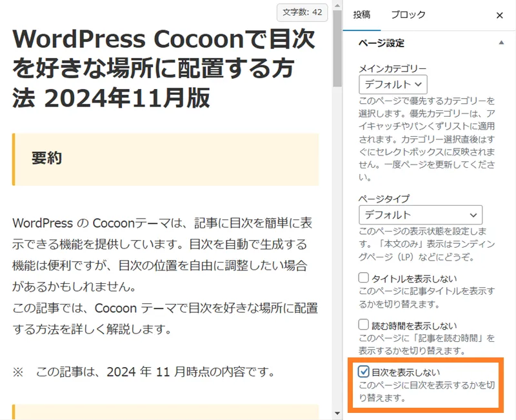516x420 pixels.
Task: Click the タイトルを表示しない label text
Action: [x=414, y=279]
